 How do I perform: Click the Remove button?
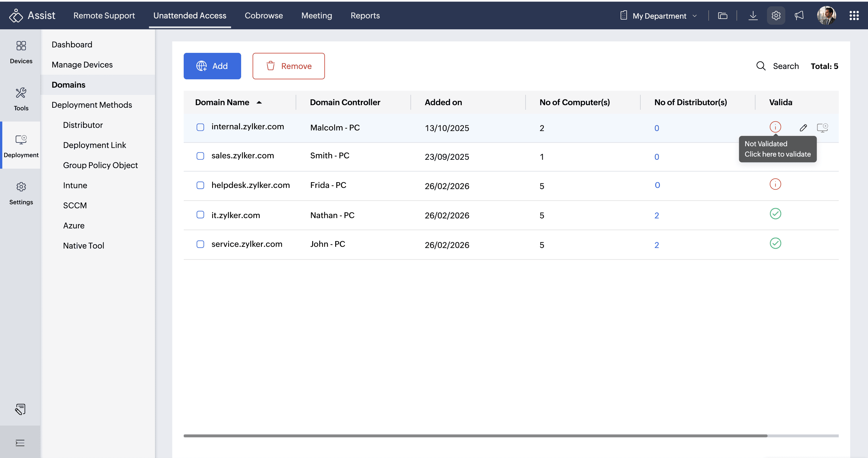pyautogui.click(x=288, y=66)
